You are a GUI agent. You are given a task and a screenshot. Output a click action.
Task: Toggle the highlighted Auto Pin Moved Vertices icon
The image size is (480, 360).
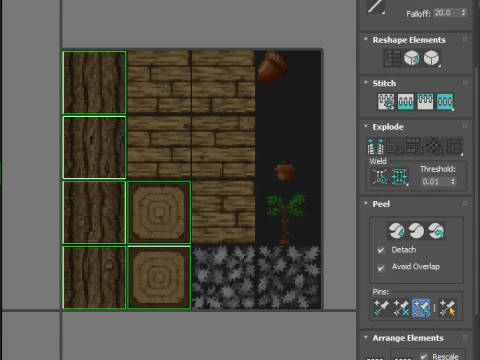[421, 308]
